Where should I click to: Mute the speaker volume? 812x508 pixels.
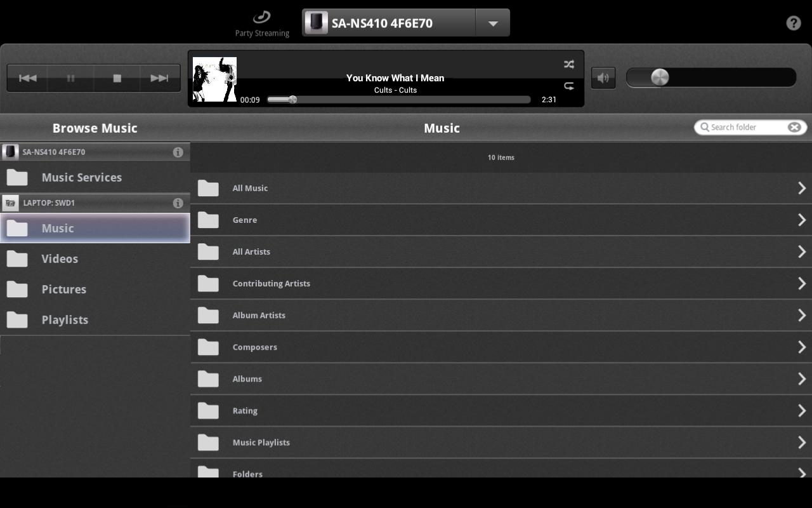pos(603,77)
